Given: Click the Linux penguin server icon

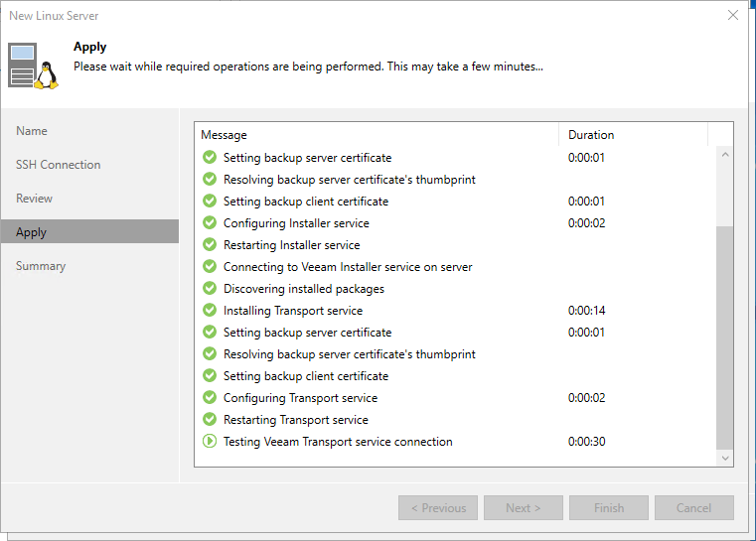Looking at the screenshot, I should click(x=32, y=66).
